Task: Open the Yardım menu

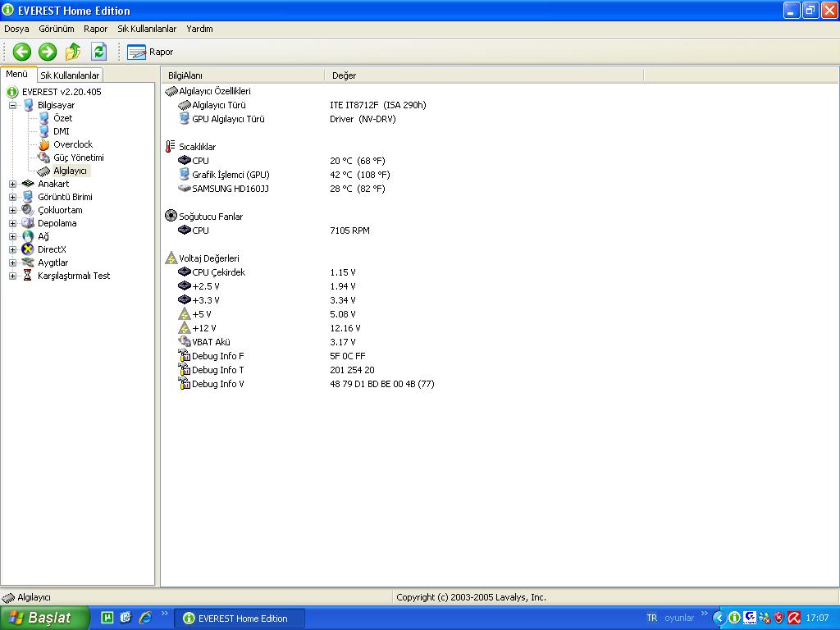Action: [x=199, y=29]
